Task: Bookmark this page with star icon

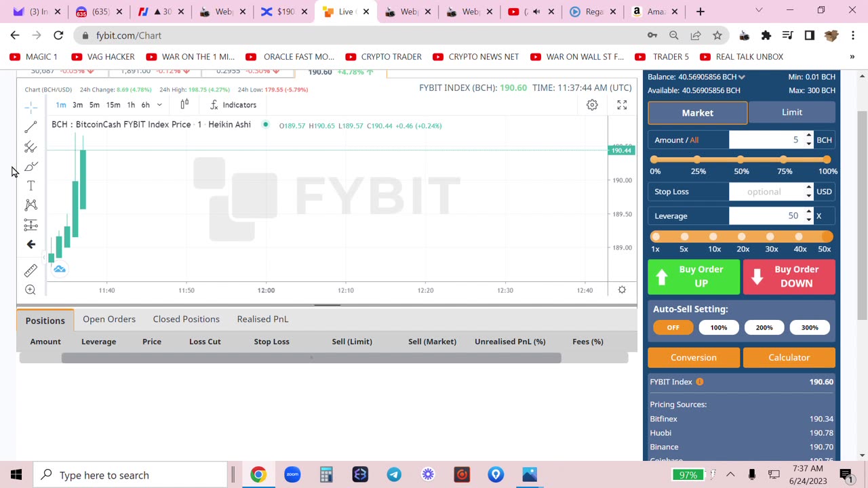Action: [x=717, y=35]
